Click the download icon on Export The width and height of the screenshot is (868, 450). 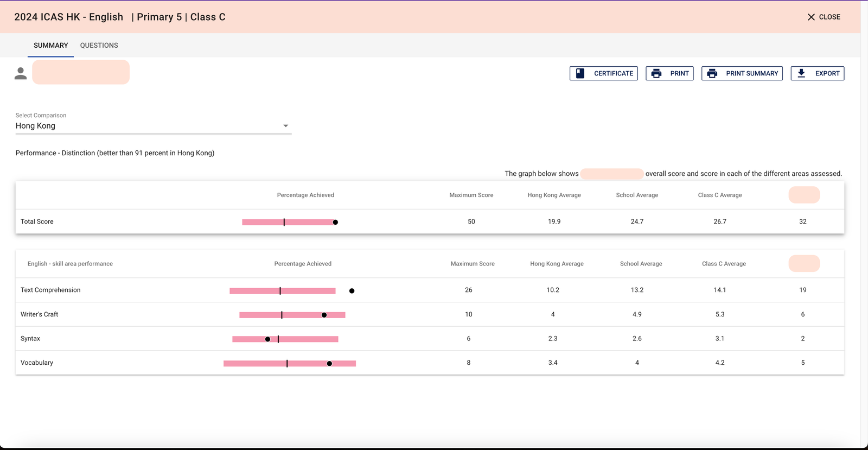click(801, 73)
